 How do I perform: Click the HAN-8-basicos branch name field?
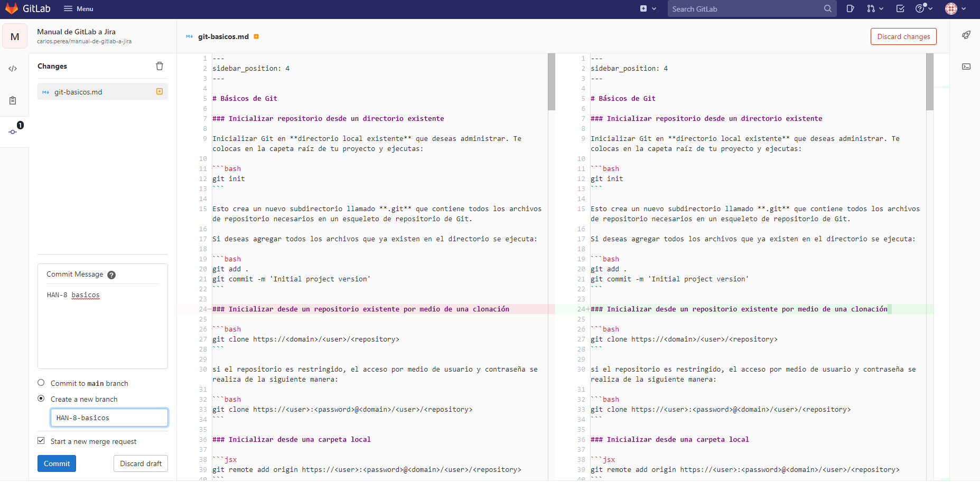(x=109, y=418)
